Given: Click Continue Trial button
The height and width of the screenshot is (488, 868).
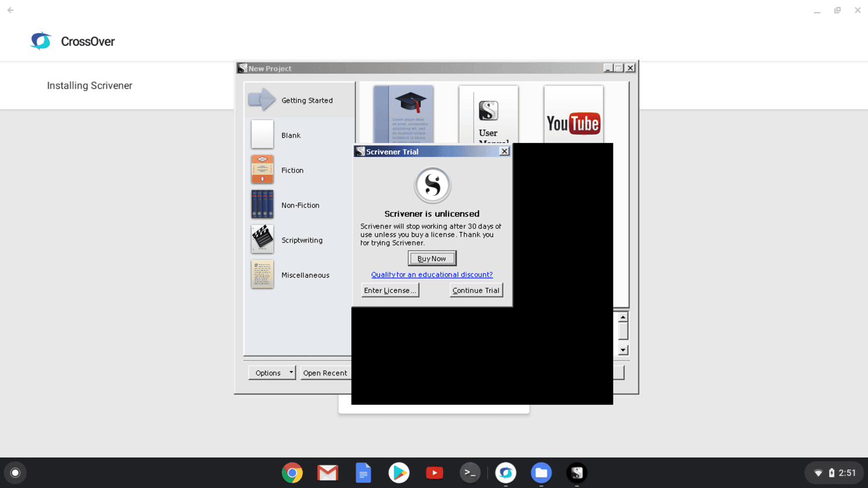Looking at the screenshot, I should coord(476,290).
